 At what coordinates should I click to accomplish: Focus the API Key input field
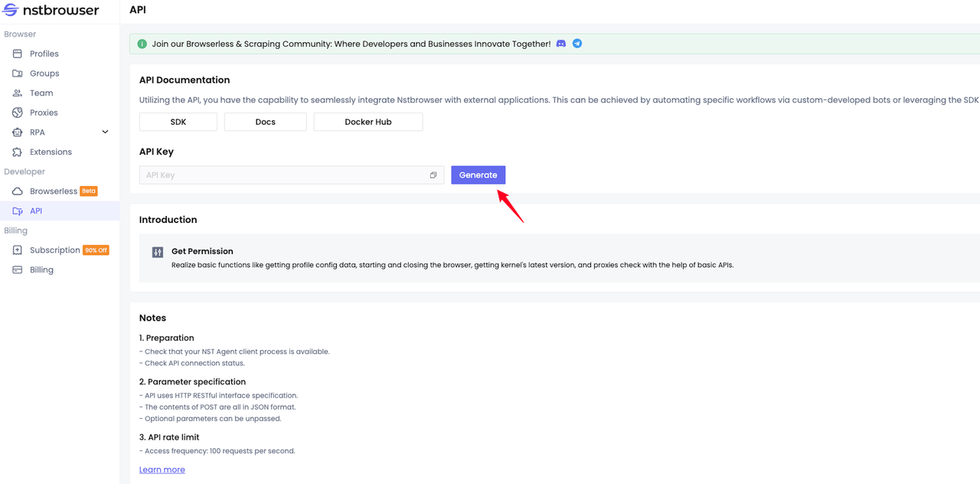coord(292,175)
